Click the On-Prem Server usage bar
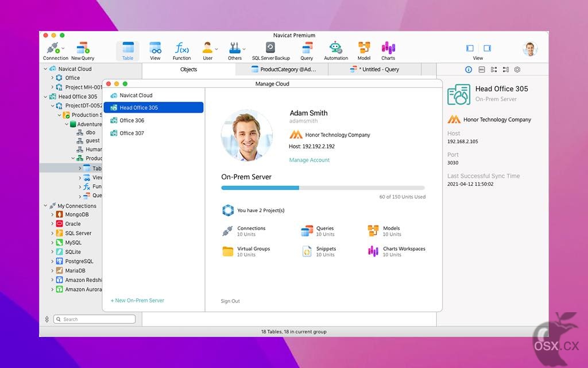Viewport: 588px width, 368px height. (323, 188)
